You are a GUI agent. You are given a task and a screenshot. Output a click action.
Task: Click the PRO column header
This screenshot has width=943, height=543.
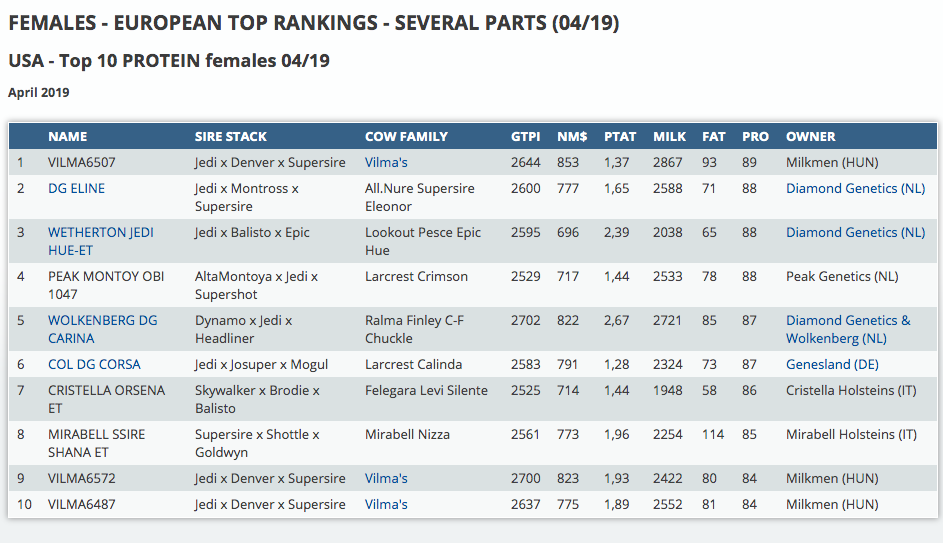pos(755,136)
